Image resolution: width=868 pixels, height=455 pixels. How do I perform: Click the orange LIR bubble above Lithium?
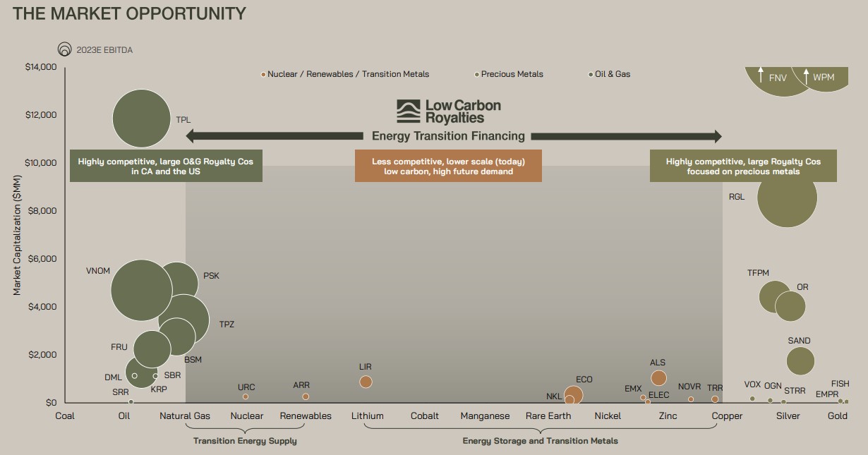pos(366,382)
